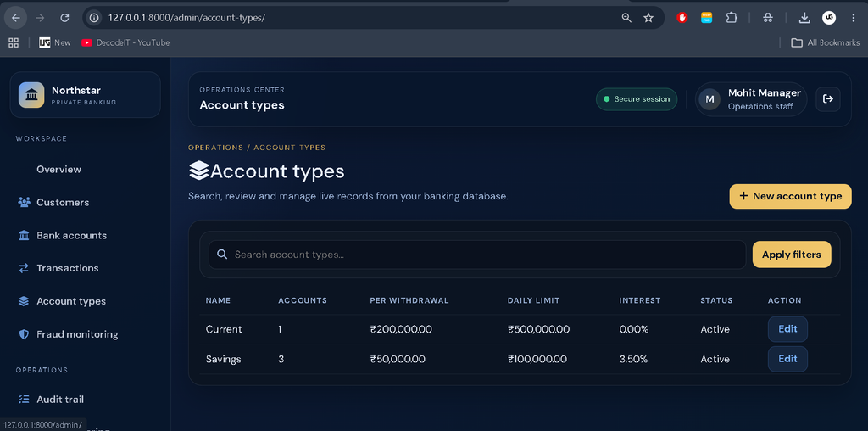Open the tab groups grid icon in the bookmarks bar
The height and width of the screenshot is (431, 868).
14,42
